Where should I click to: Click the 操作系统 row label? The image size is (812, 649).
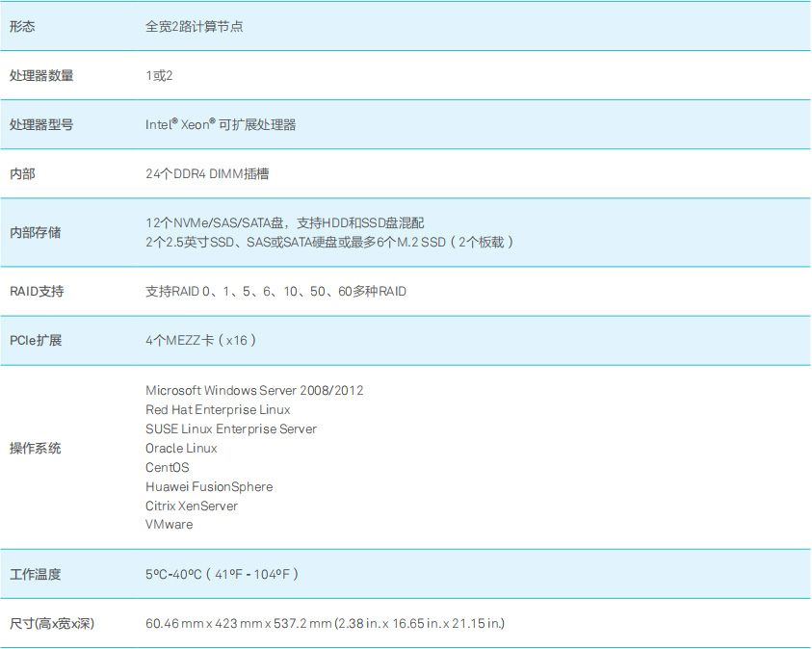[x=36, y=448]
